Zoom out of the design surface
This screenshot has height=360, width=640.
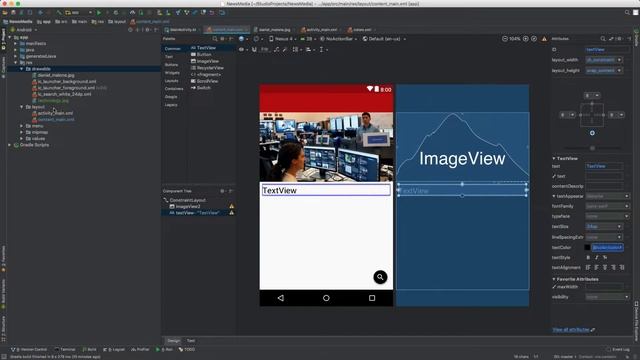(505, 39)
